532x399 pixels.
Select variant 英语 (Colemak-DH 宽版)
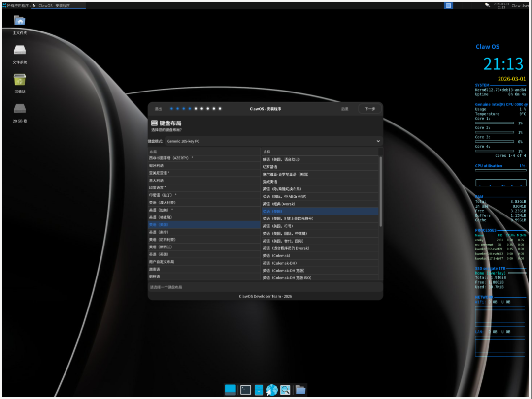(x=320, y=271)
